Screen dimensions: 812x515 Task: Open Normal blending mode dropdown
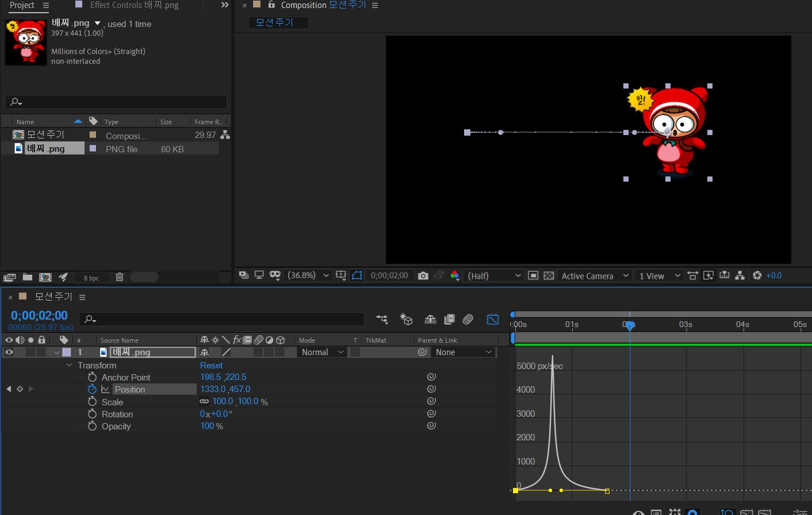[322, 352]
